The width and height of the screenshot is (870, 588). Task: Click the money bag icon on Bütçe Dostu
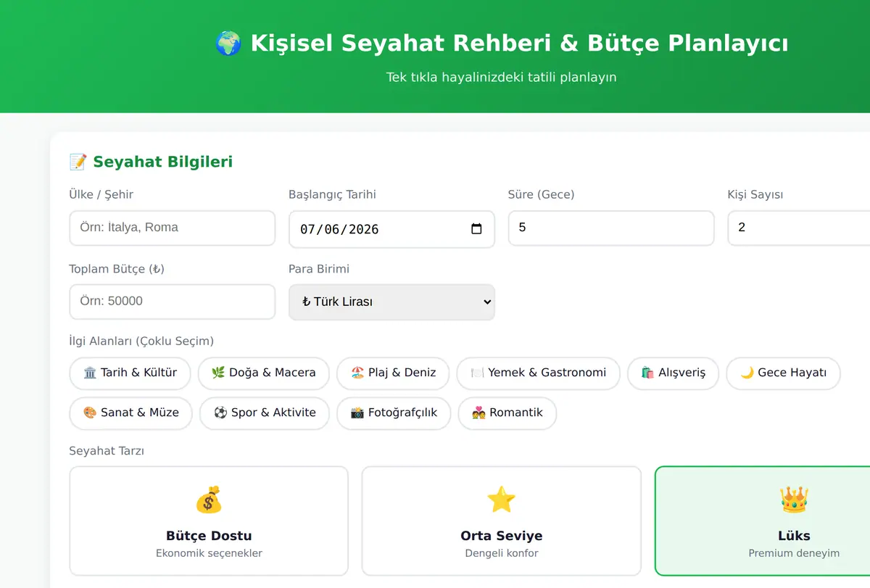209,500
